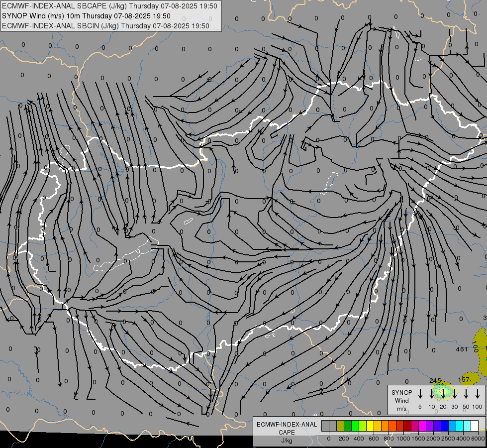
Task: Select the dark red CAPE legend swatch
Action: click(408, 426)
